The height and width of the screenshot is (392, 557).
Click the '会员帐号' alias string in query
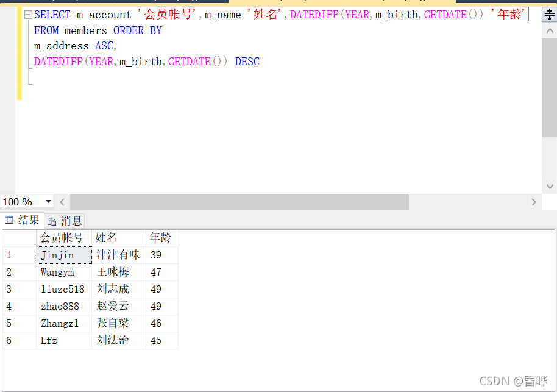click(x=167, y=14)
